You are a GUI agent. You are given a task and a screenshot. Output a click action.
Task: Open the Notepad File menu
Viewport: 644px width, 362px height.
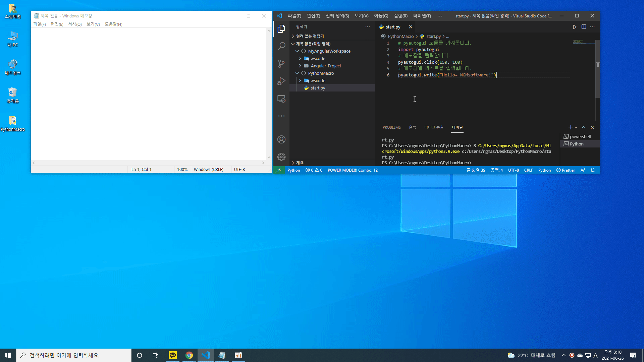point(39,24)
